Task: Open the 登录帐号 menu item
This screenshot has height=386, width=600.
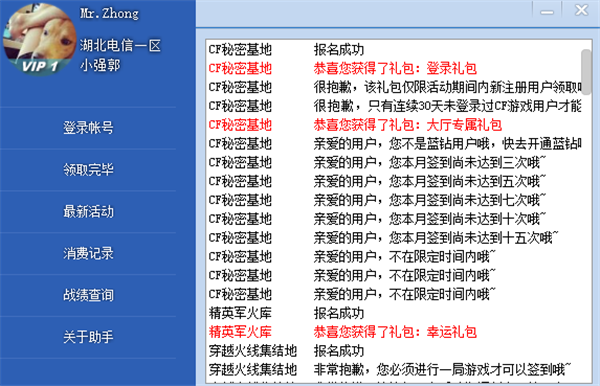Action: pos(88,128)
